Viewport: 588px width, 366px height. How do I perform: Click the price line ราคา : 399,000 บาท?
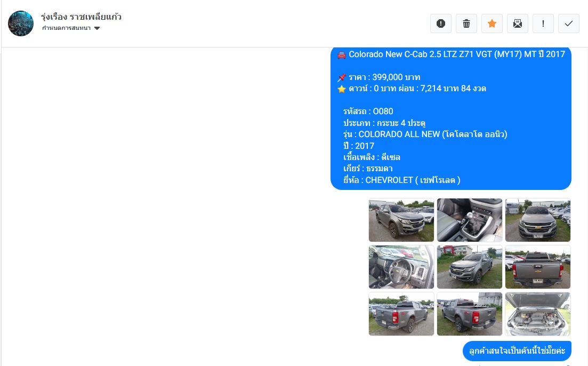pyautogui.click(x=378, y=77)
